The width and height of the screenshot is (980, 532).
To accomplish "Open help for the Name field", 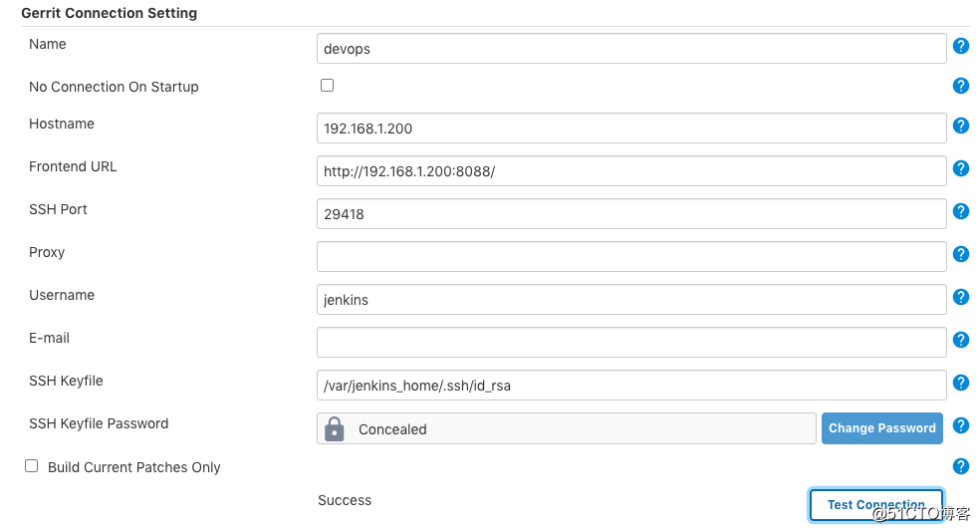I will pos(961,46).
